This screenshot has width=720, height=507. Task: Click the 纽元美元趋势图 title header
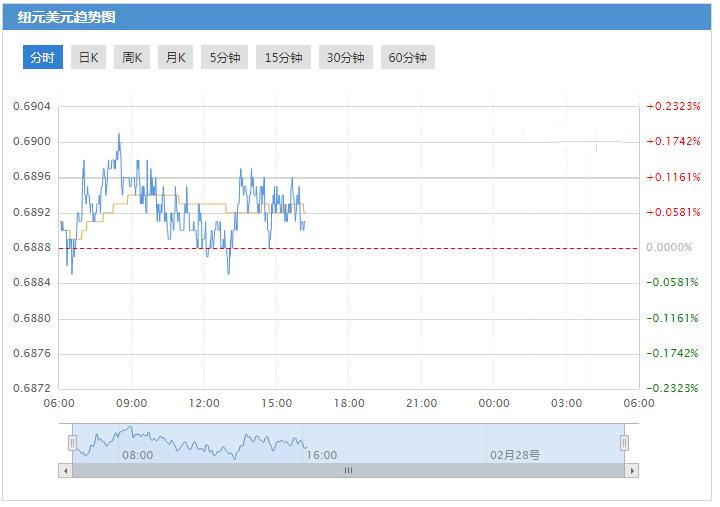coord(65,18)
